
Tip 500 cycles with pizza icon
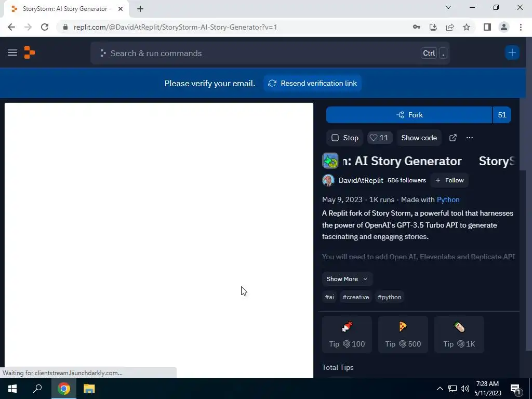click(403, 335)
